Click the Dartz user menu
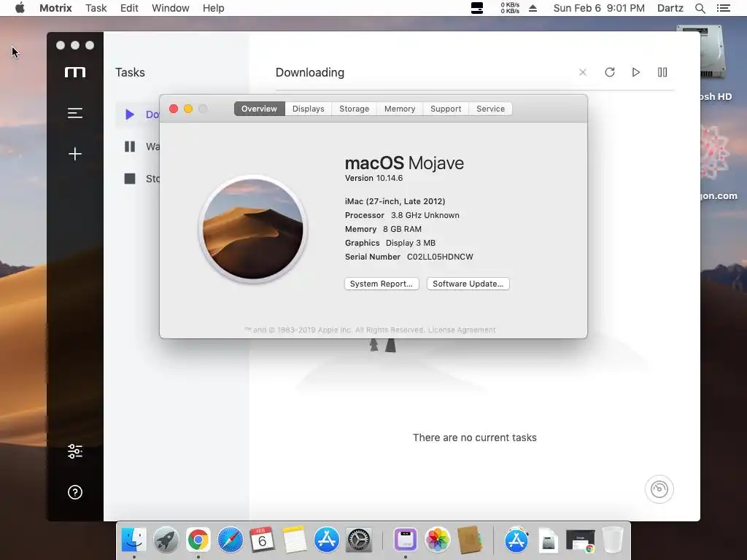The height and width of the screenshot is (560, 747). coord(670,8)
